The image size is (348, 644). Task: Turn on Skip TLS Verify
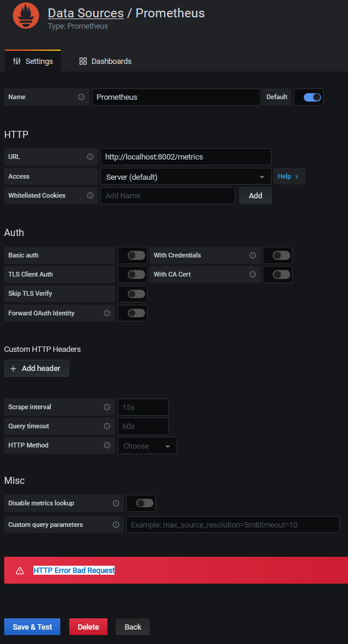[132, 293]
